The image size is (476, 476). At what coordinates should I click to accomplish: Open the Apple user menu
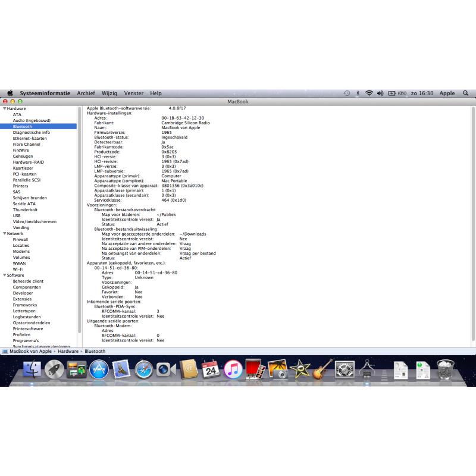447,93
